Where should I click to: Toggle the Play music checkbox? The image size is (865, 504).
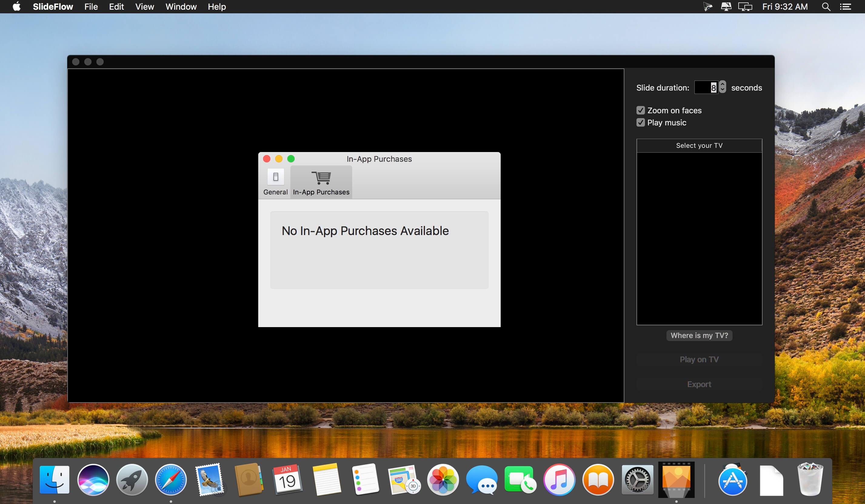pyautogui.click(x=640, y=122)
